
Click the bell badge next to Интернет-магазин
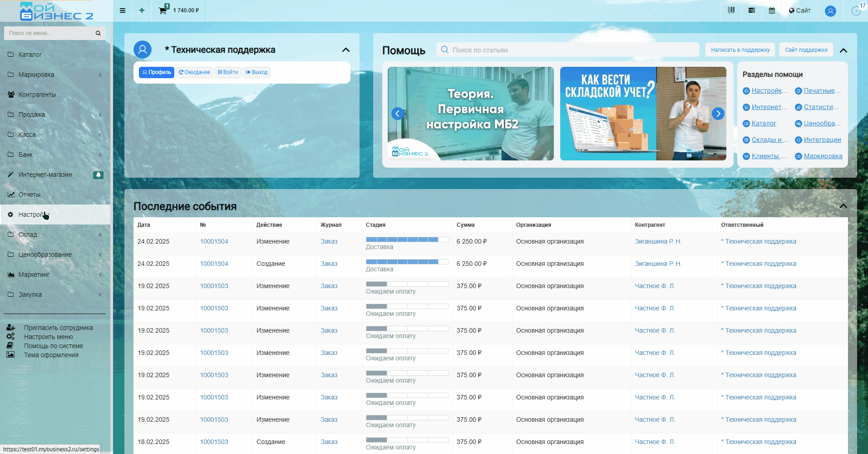click(98, 175)
